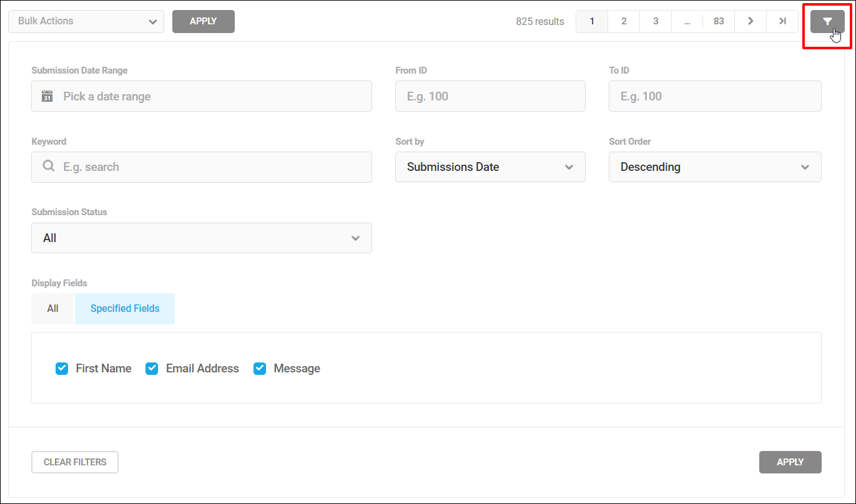Click the bottom Apply filters button
856x504 pixels.
point(790,462)
